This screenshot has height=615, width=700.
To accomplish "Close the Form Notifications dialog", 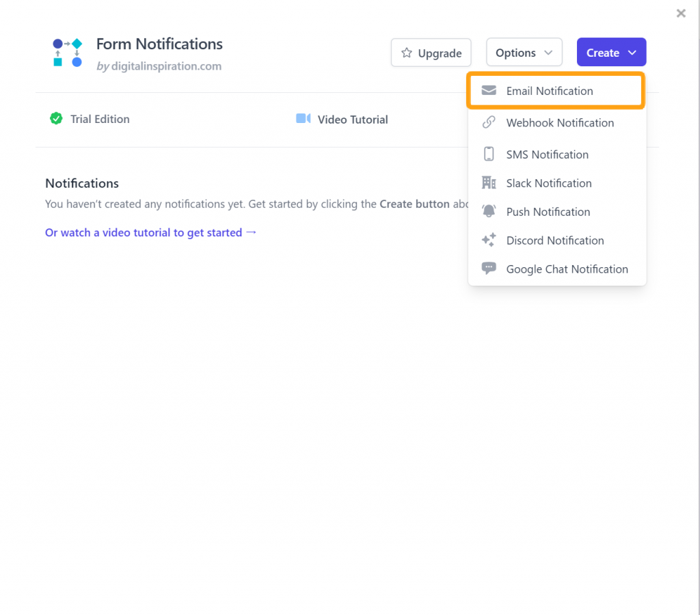I will click(x=681, y=13).
